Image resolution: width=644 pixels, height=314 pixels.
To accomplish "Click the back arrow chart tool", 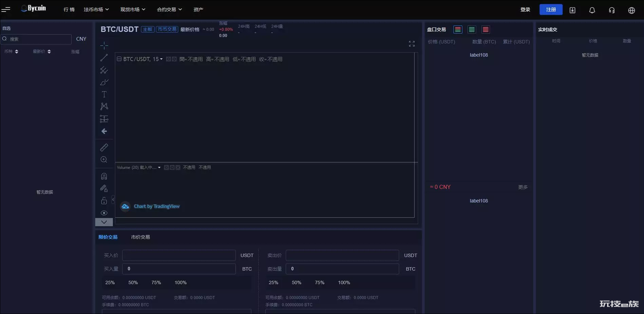I will click(104, 131).
